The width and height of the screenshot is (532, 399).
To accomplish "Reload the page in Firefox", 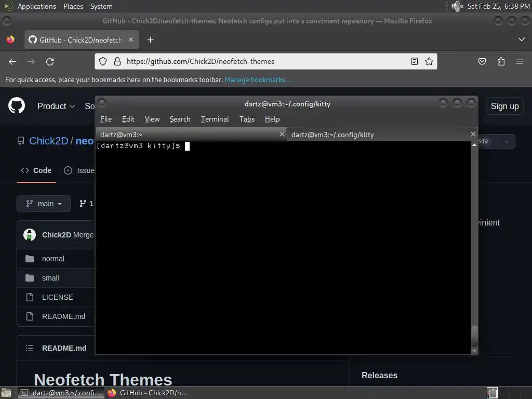I will pyautogui.click(x=50, y=61).
